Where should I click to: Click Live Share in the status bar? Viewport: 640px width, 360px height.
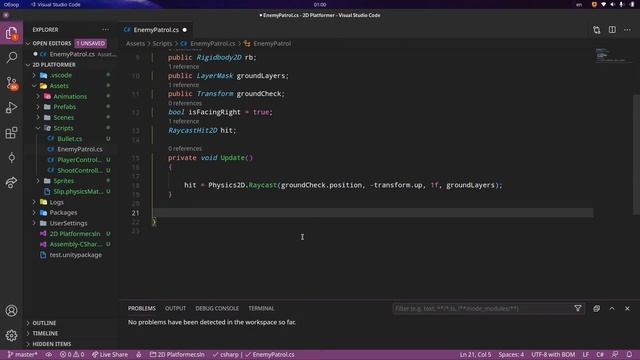coord(110,354)
